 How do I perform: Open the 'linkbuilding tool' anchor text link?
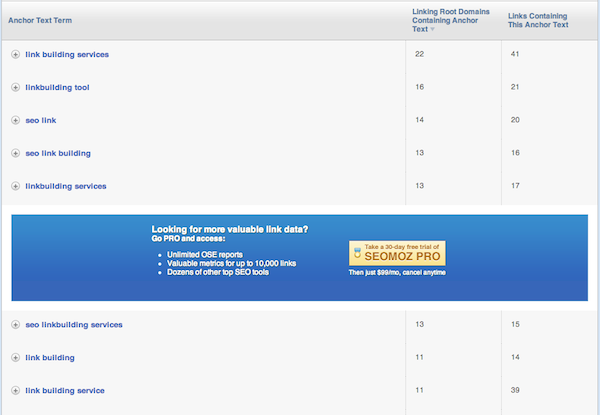pyautogui.click(x=57, y=88)
